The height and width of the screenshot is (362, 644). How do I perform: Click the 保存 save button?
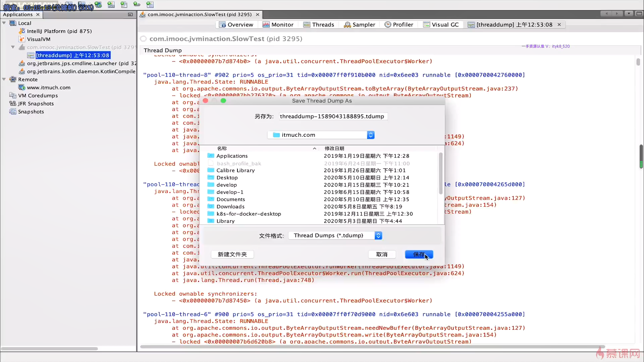click(x=419, y=254)
